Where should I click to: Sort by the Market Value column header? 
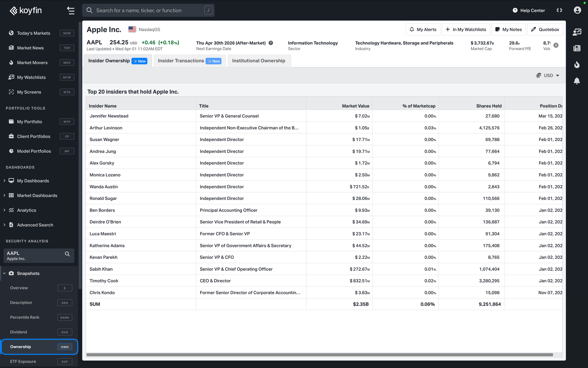[355, 106]
